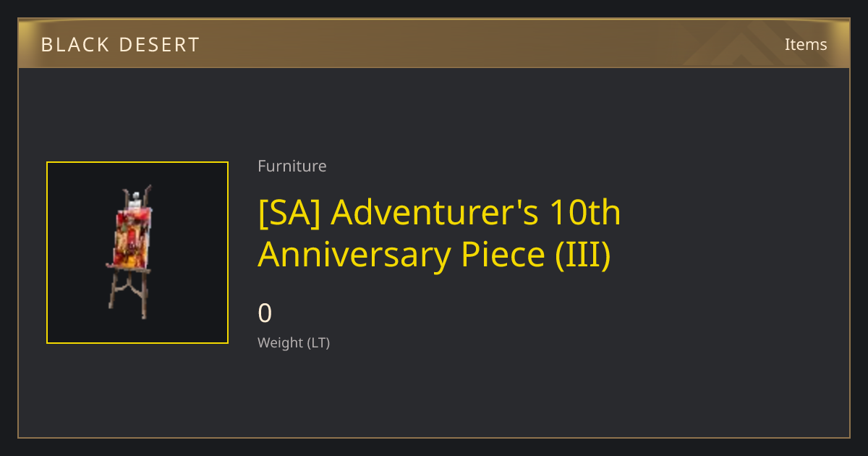The height and width of the screenshot is (456, 868).
Task: Click the yellow-bordered item icon frame
Action: pyautogui.click(x=137, y=253)
